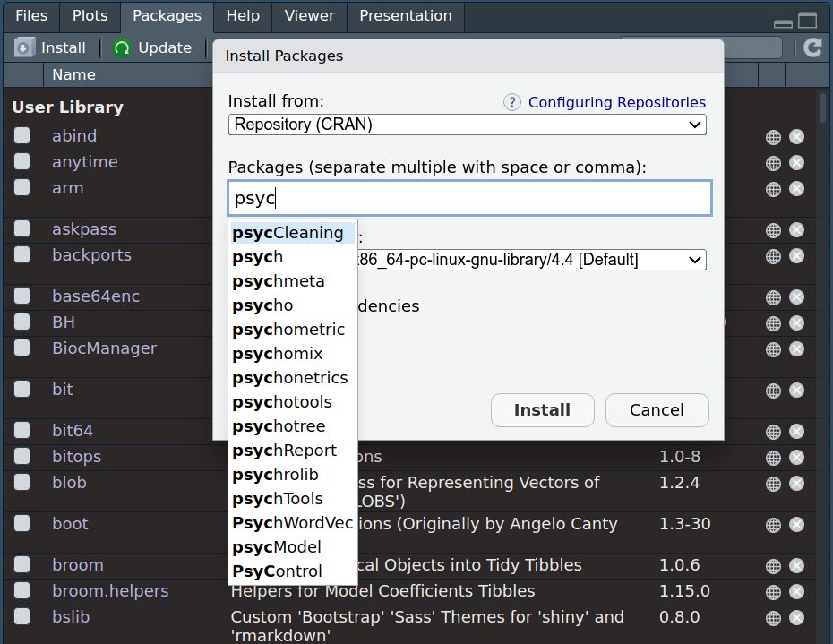Screen dimensions: 833x644
Task: Click the Update packages icon
Action: (x=122, y=48)
